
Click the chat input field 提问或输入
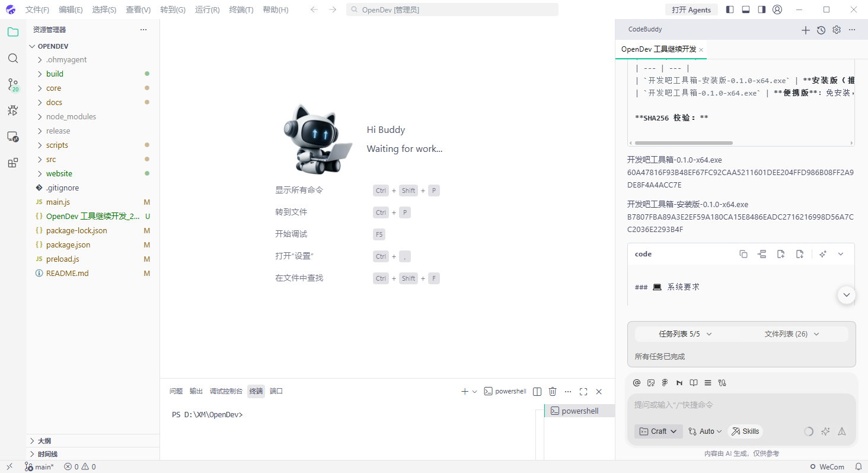741,405
